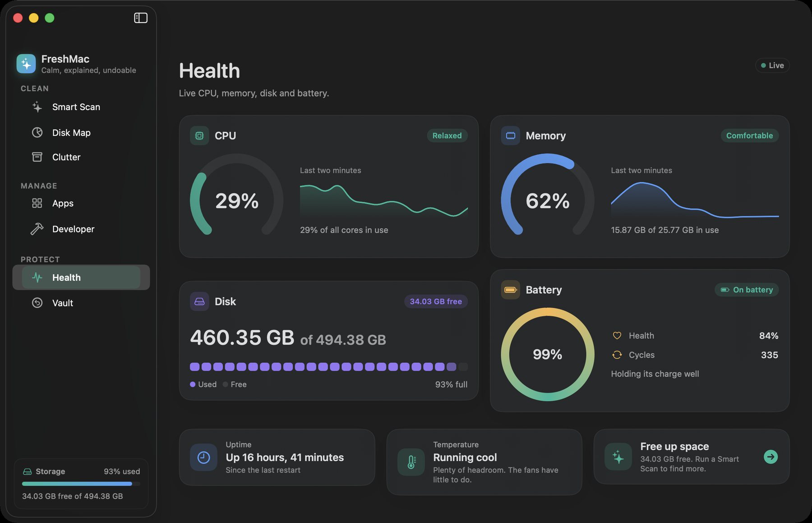This screenshot has height=523, width=812.
Task: Click the 34.03 GB free disk badge
Action: pyautogui.click(x=436, y=301)
